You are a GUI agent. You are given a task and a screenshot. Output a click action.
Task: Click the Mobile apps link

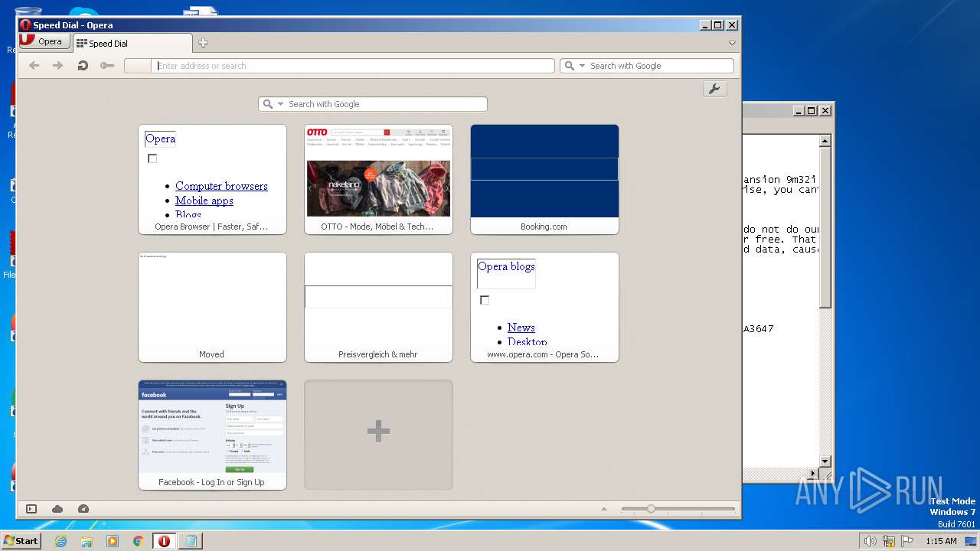204,201
